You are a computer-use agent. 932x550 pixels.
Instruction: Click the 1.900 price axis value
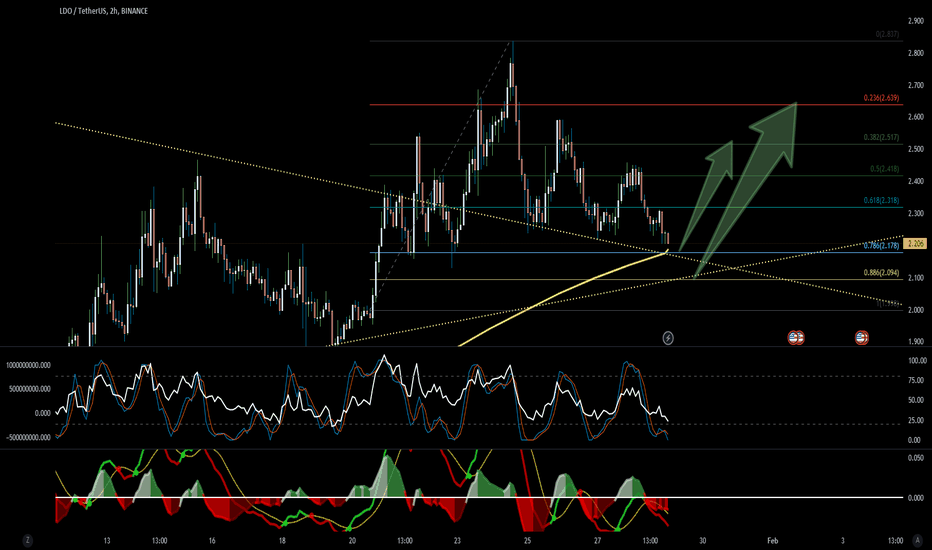(x=916, y=341)
